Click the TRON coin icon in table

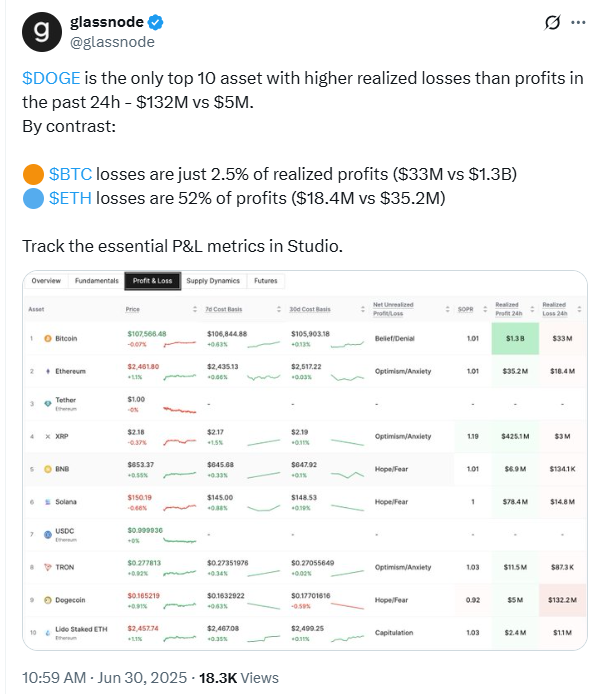click(47, 567)
